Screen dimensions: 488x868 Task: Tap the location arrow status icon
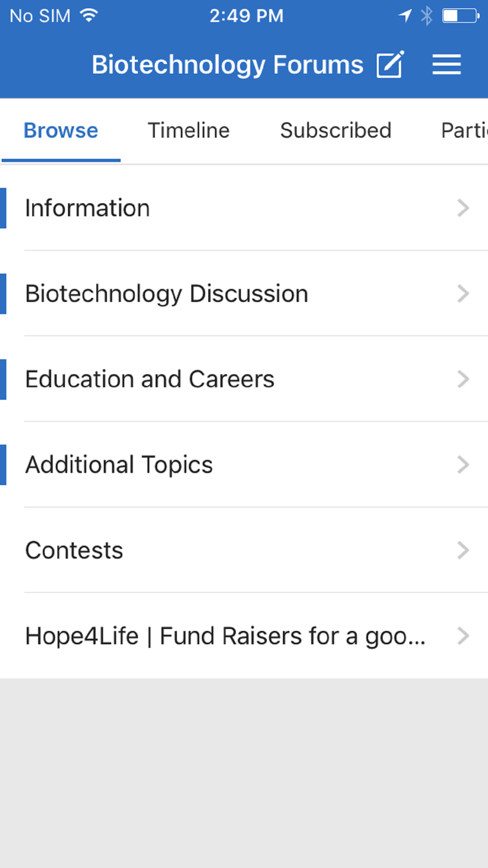tap(405, 16)
